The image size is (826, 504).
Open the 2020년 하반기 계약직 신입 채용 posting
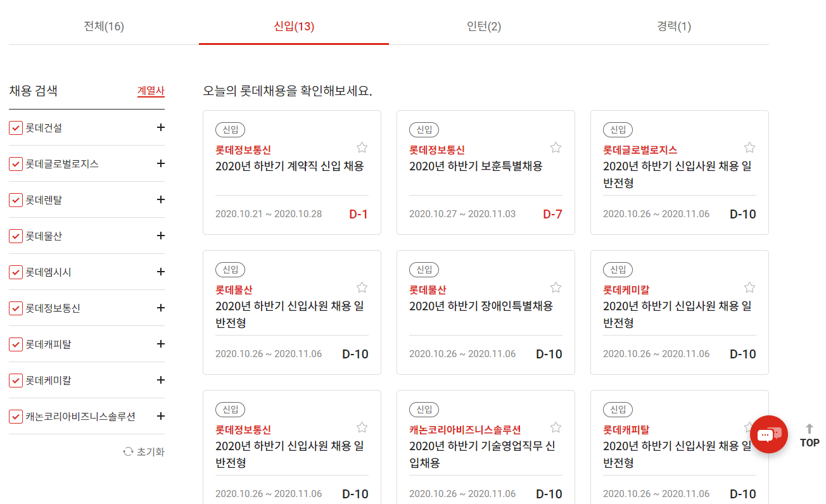[x=289, y=167]
